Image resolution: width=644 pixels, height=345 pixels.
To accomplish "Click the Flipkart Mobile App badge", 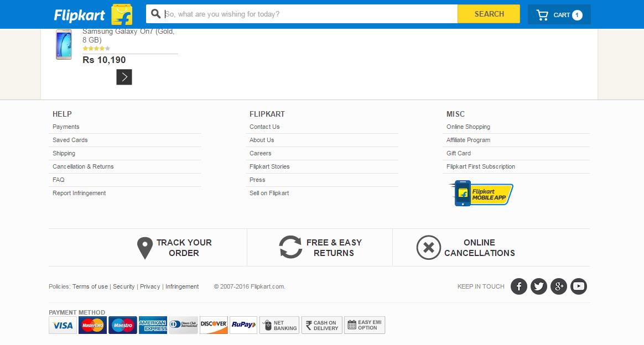I will 480,195.
